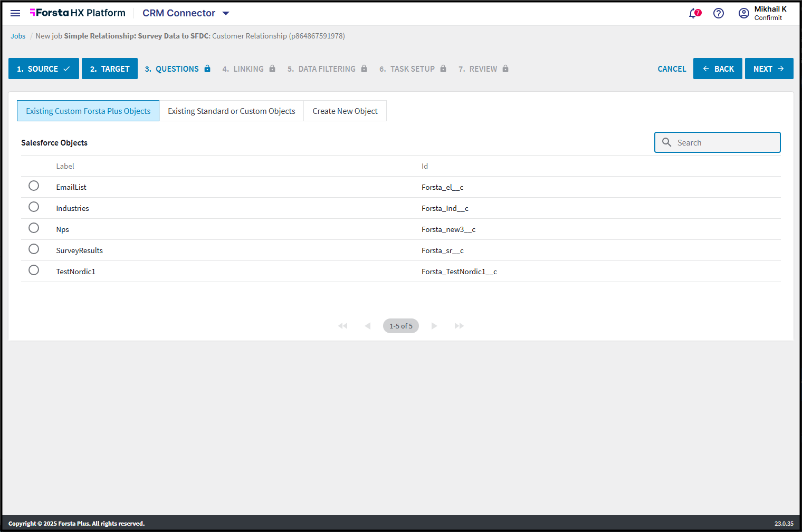Click the Forsta_TestNordic1__c id cell
The width and height of the screenshot is (802, 532).
coord(459,272)
